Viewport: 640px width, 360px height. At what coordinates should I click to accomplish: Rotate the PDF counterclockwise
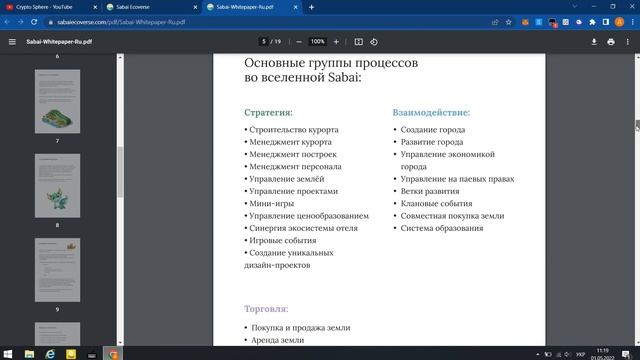(x=374, y=42)
